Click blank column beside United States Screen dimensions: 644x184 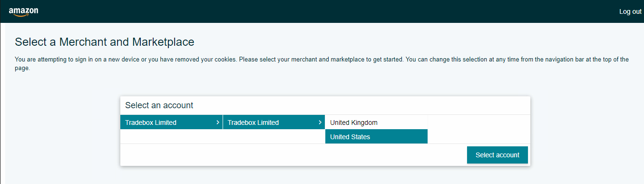click(x=479, y=137)
